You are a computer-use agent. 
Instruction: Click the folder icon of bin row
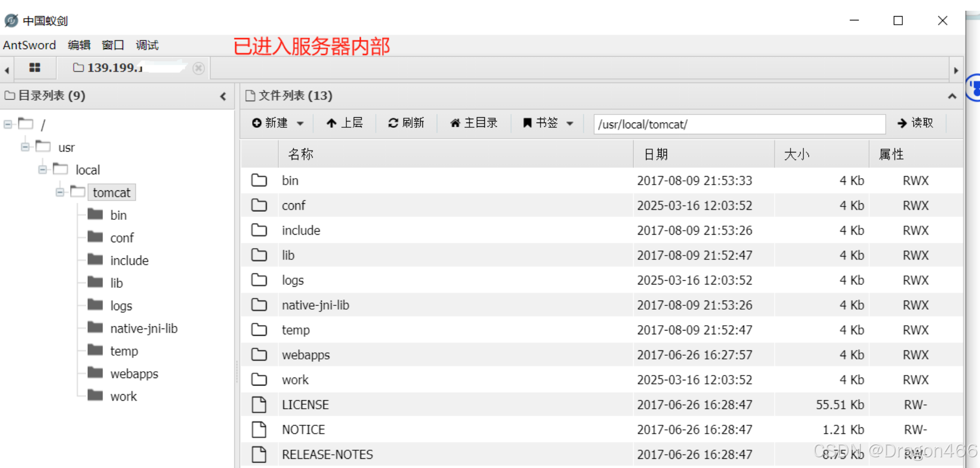[x=259, y=180]
